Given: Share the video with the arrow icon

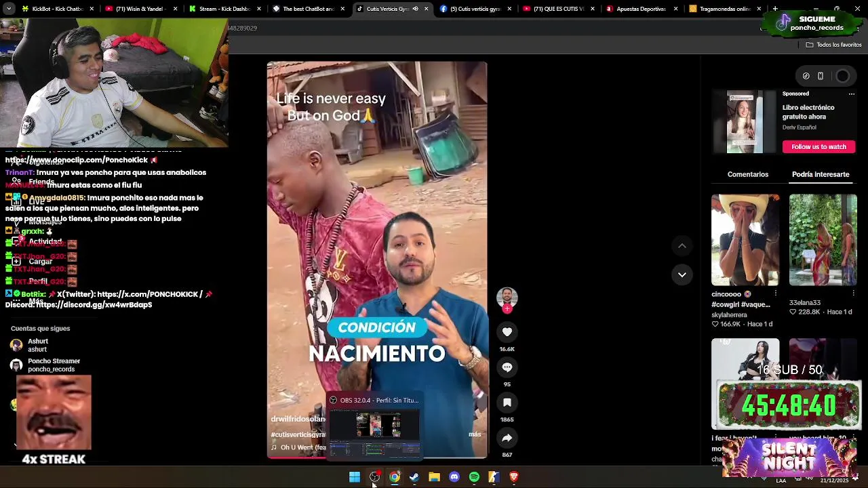Looking at the screenshot, I should point(507,437).
